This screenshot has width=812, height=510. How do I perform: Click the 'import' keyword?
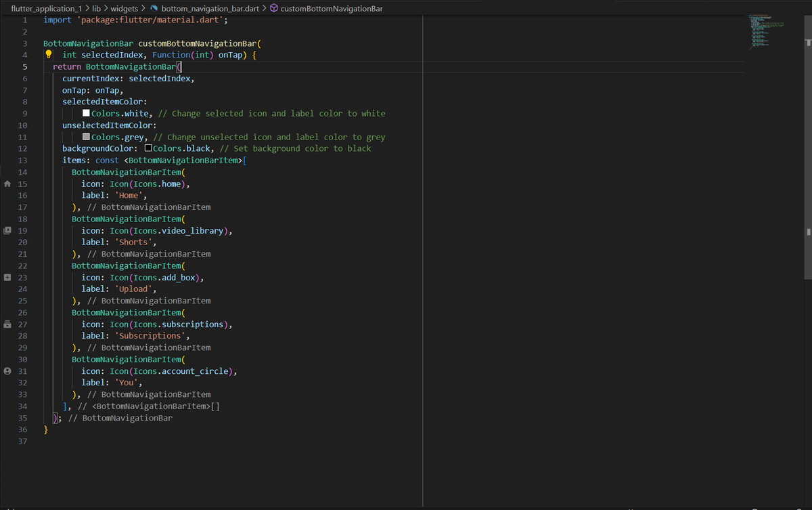(58, 20)
